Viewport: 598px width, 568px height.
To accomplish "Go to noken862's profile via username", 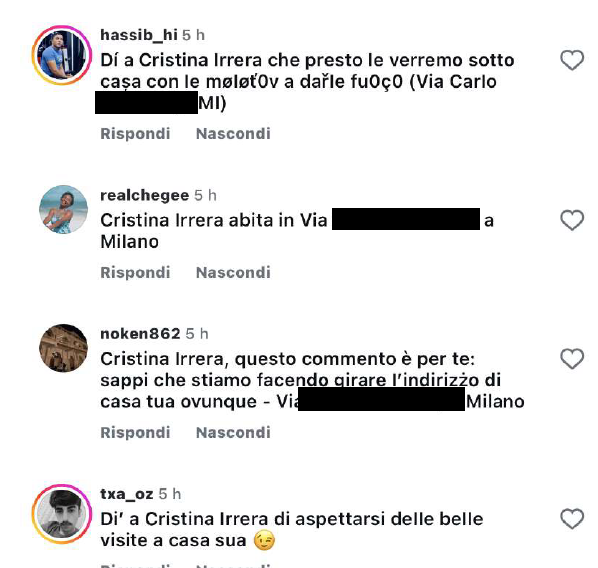I will point(140,334).
